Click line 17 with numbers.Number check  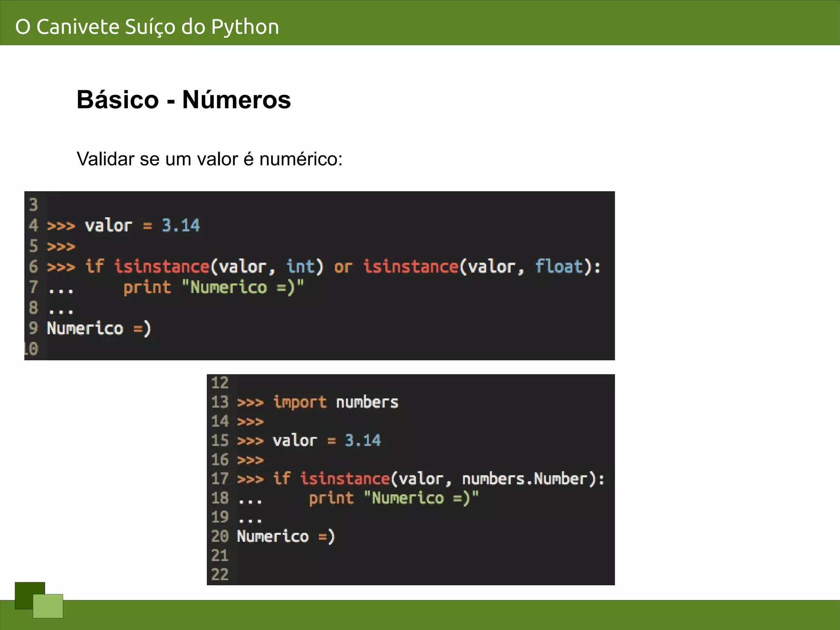(421, 479)
